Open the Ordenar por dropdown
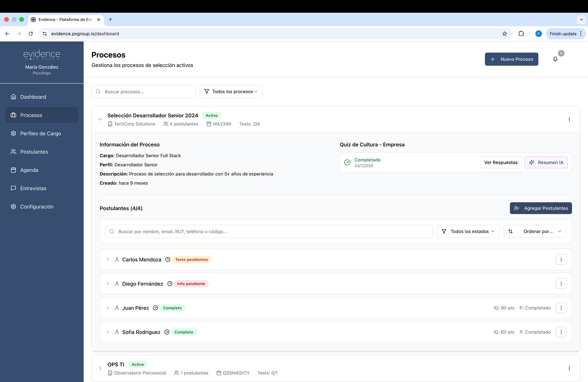Viewport: 588px width, 382px height. (x=538, y=232)
